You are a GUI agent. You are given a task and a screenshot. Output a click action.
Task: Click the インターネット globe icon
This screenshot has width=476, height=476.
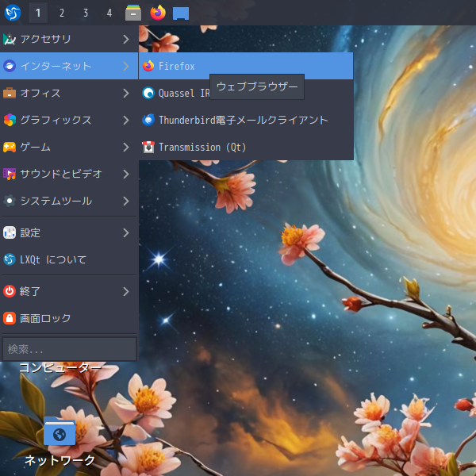[x=10, y=66]
